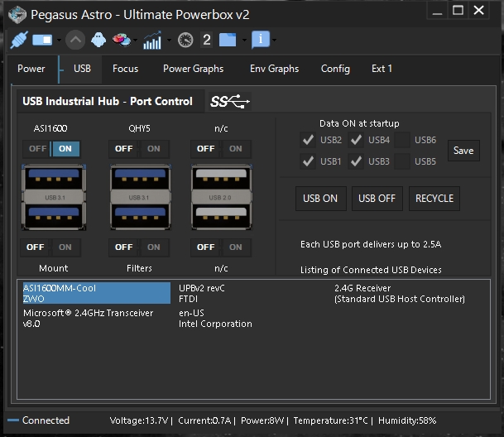Turn ON the QHY5 USB port

click(154, 149)
